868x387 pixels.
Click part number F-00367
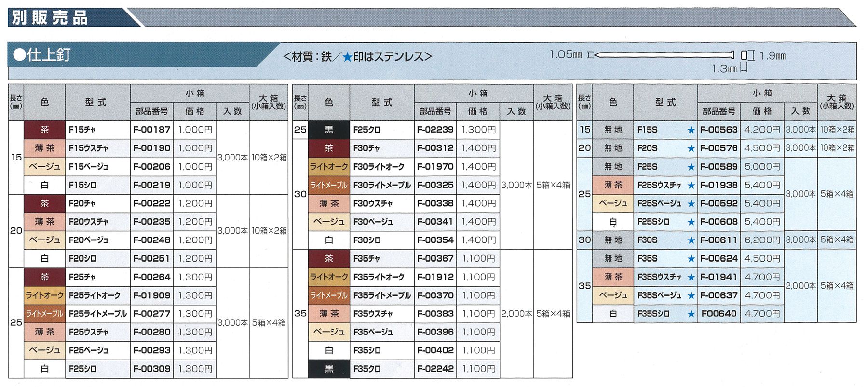[435, 259]
